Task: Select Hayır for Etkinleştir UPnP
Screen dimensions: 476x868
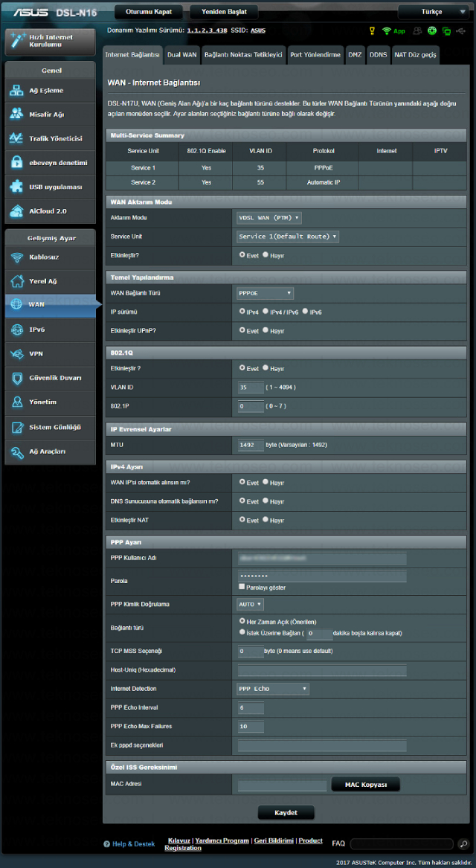Action: click(266, 330)
